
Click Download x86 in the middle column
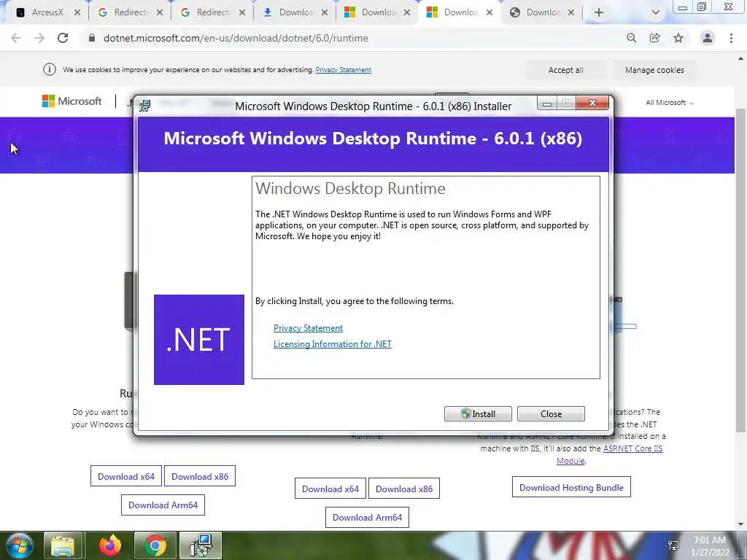coord(404,489)
